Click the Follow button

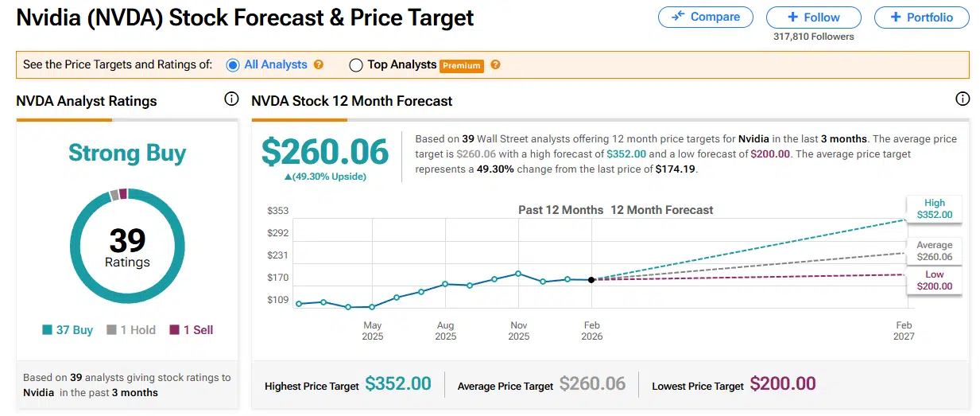813,17
